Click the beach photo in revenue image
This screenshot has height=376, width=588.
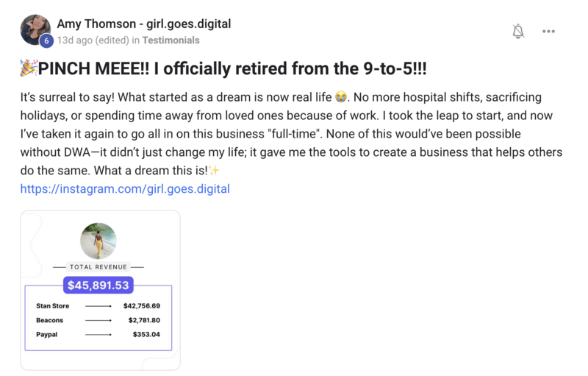point(98,241)
